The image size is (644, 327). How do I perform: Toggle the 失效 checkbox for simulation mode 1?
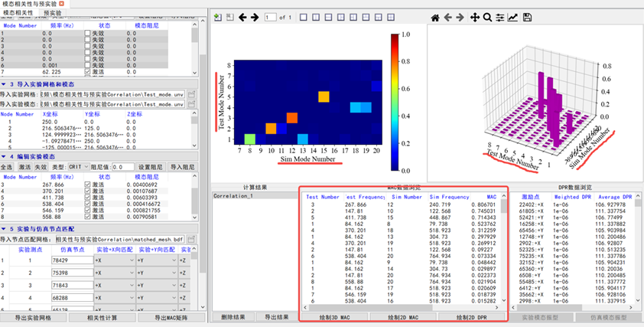[x=87, y=32]
